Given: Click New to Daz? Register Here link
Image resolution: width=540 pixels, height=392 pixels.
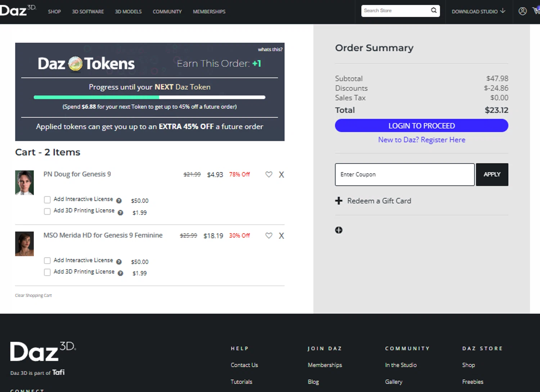Looking at the screenshot, I should 422,140.
